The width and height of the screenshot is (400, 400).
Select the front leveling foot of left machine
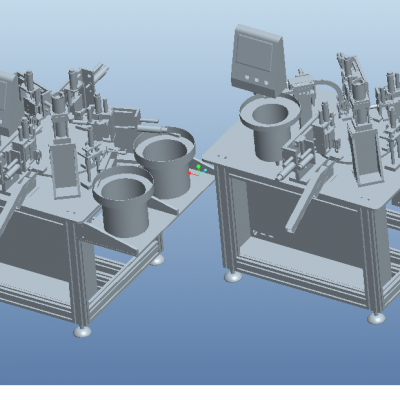(82, 331)
